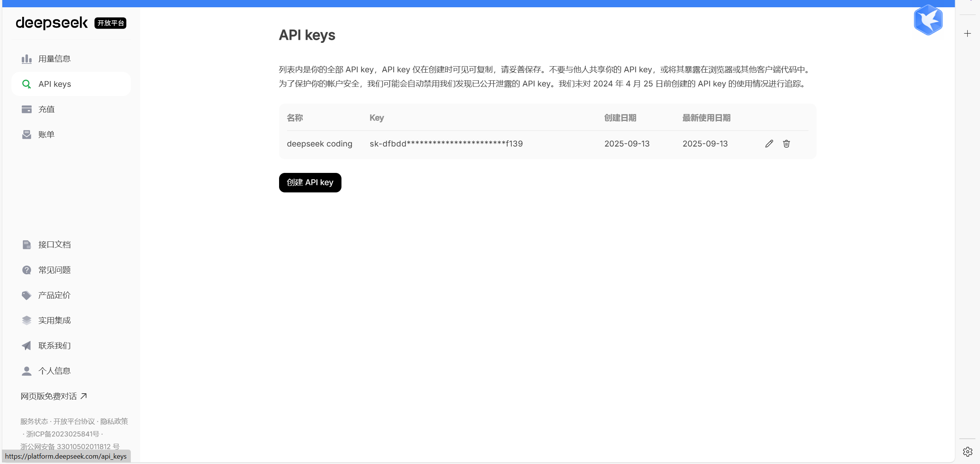Screen dimensions: 980x464
Task: Select 联系我们 in the sidebar
Action: pyautogui.click(x=71, y=346)
